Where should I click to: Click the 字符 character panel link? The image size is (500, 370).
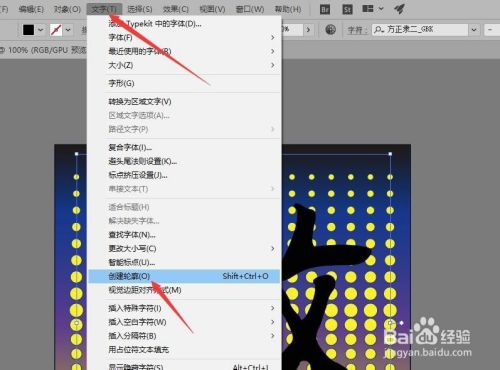pyautogui.click(x=356, y=30)
